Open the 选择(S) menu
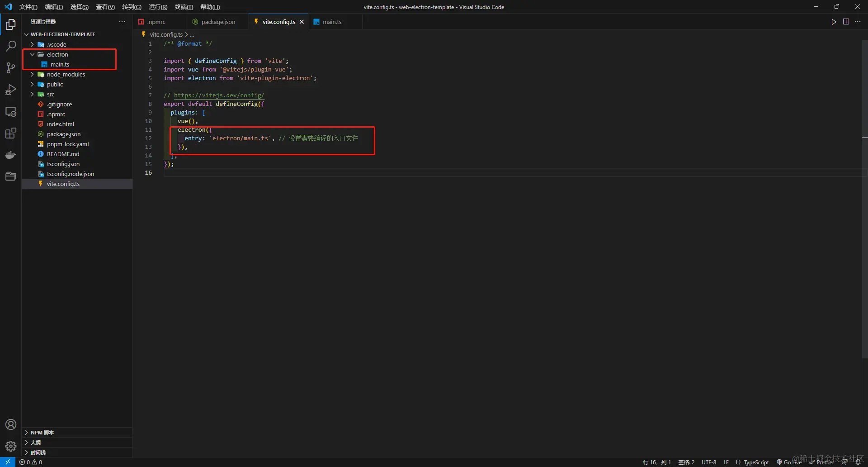Screen dimensions: 868x467 (x=79, y=7)
